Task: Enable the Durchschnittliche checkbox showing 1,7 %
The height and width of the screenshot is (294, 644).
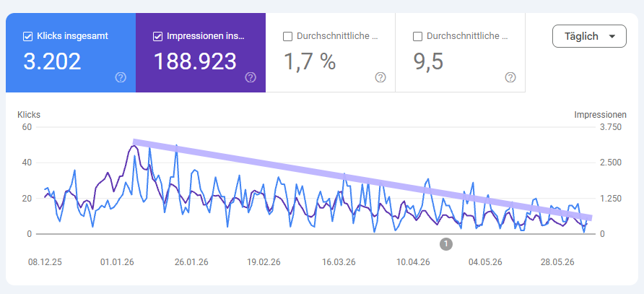Action: point(287,37)
